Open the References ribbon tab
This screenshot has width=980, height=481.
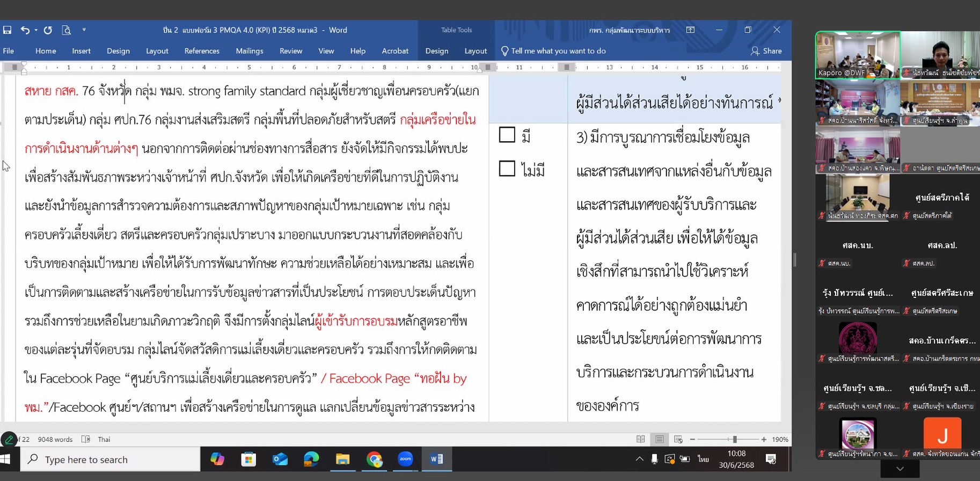click(x=202, y=51)
